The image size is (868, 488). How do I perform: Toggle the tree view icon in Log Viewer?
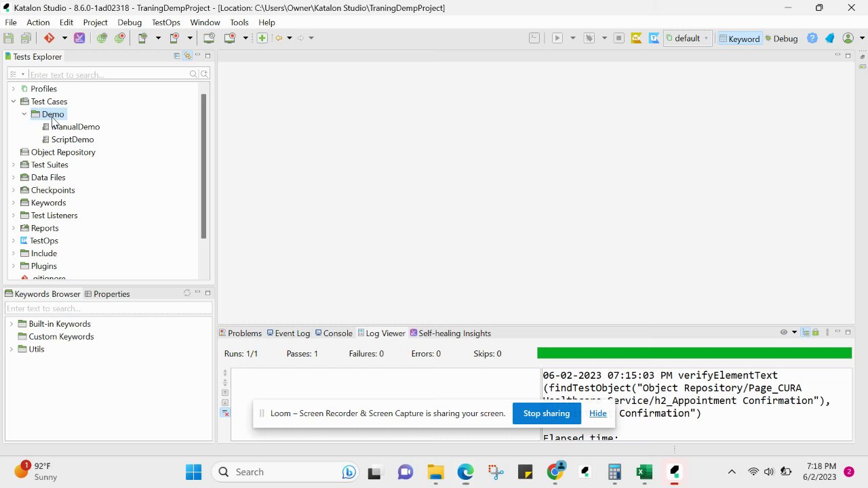point(806,332)
